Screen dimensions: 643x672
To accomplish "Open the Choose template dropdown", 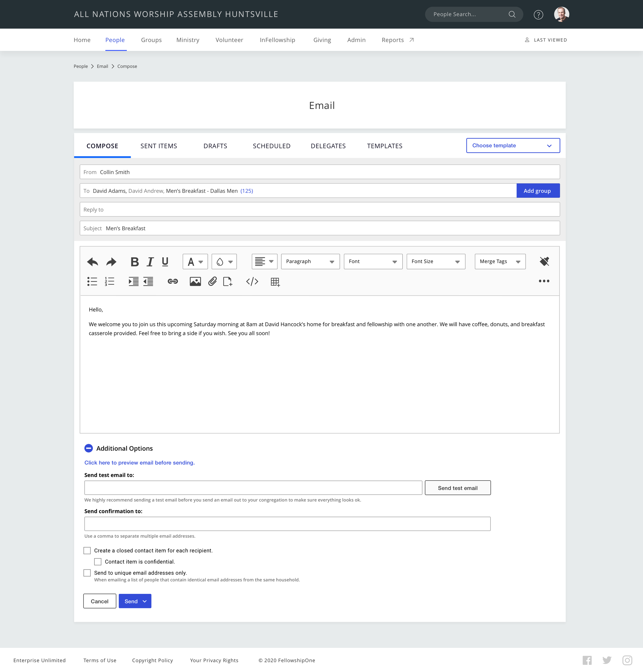I will click(512, 145).
